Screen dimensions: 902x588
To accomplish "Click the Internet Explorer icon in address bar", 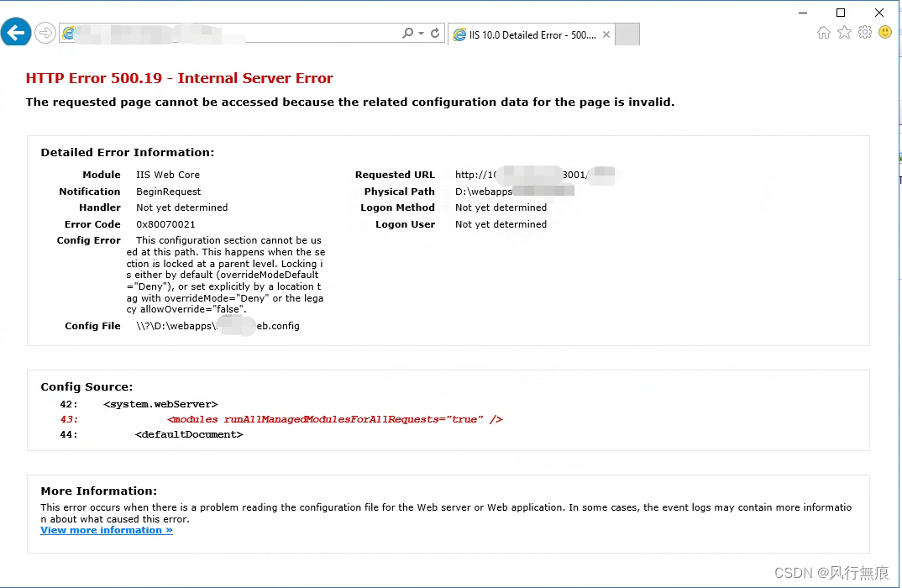I will click(x=69, y=34).
